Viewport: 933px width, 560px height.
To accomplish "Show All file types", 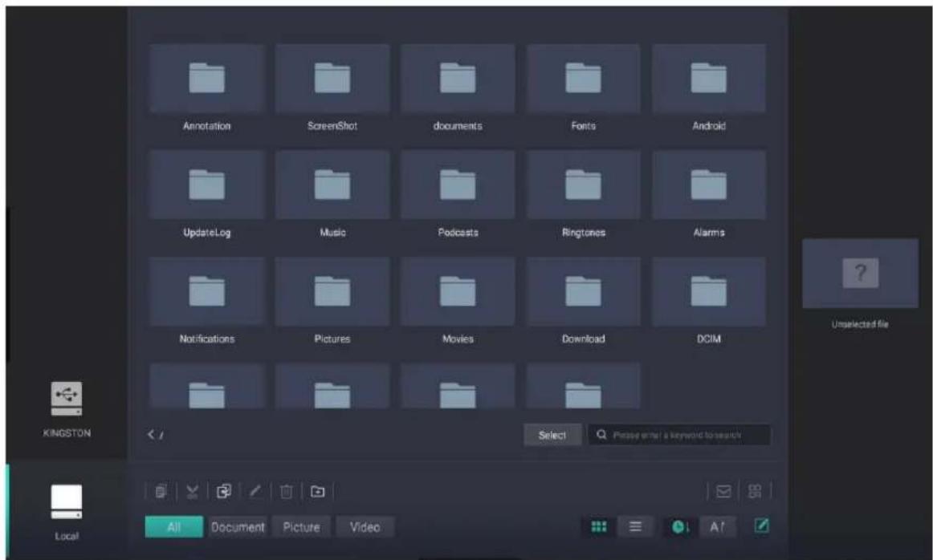I will (x=173, y=527).
